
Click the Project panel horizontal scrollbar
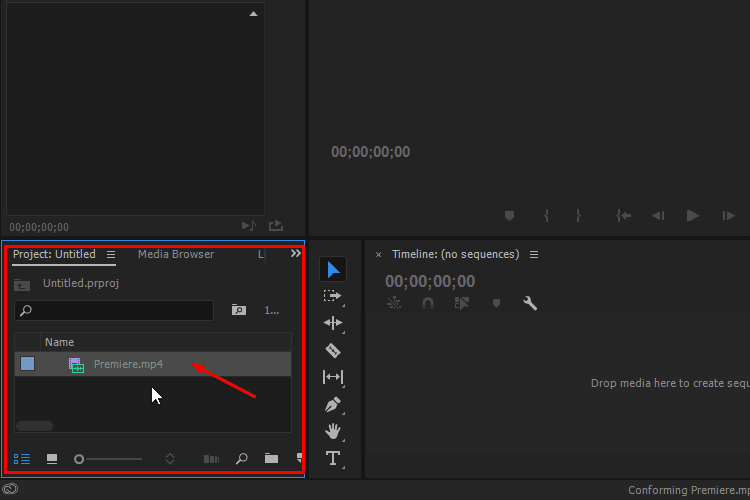[34, 426]
